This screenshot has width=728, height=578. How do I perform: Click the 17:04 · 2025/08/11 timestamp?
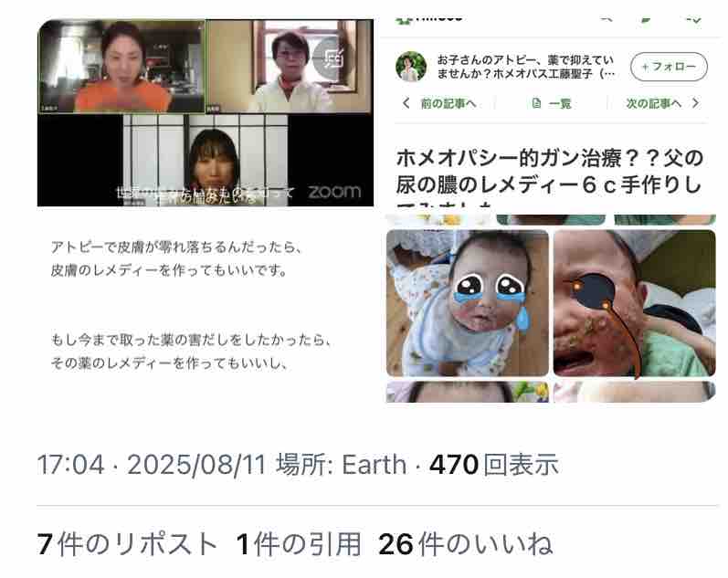point(152,465)
